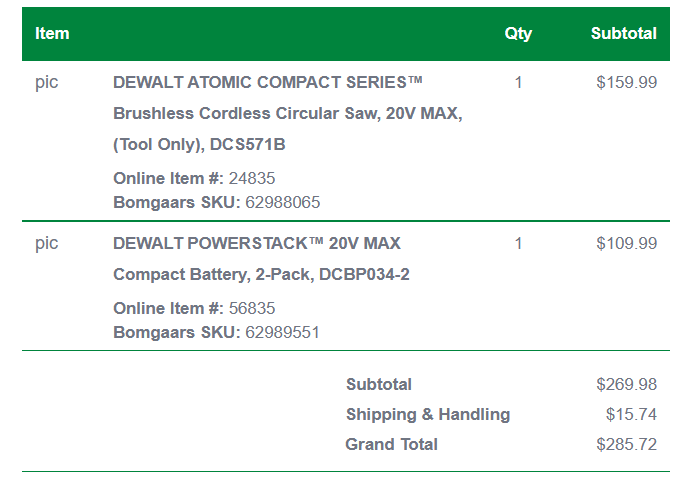Click the Shipping & Handling label
The height and width of the screenshot is (493, 686).
pyautogui.click(x=428, y=414)
